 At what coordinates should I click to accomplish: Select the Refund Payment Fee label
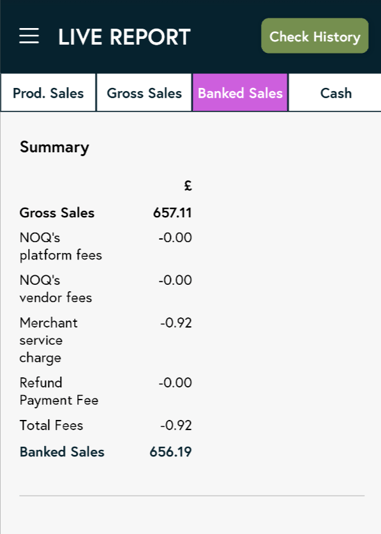click(59, 391)
